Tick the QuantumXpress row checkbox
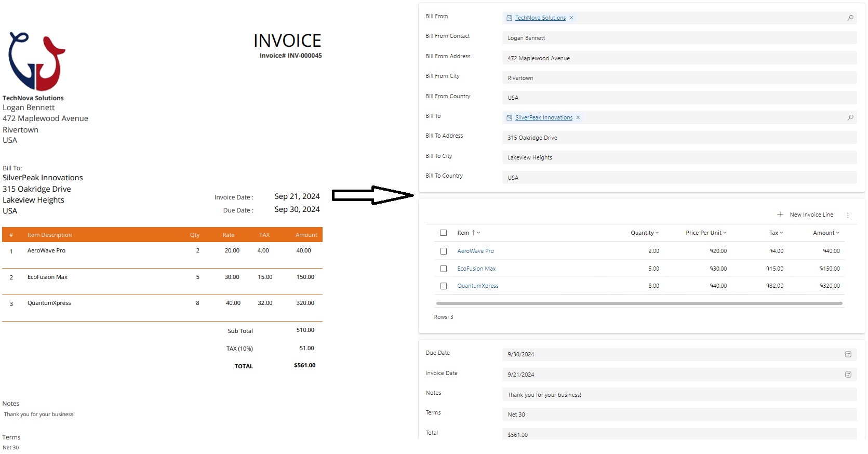Viewport: 868px width, 454px height. [443, 286]
